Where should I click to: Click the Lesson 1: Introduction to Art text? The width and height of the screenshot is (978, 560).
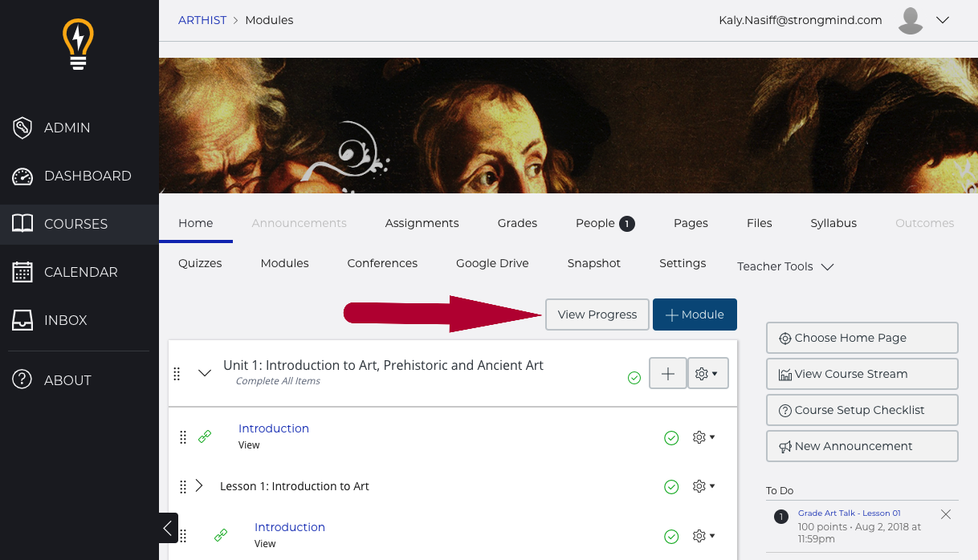click(295, 486)
